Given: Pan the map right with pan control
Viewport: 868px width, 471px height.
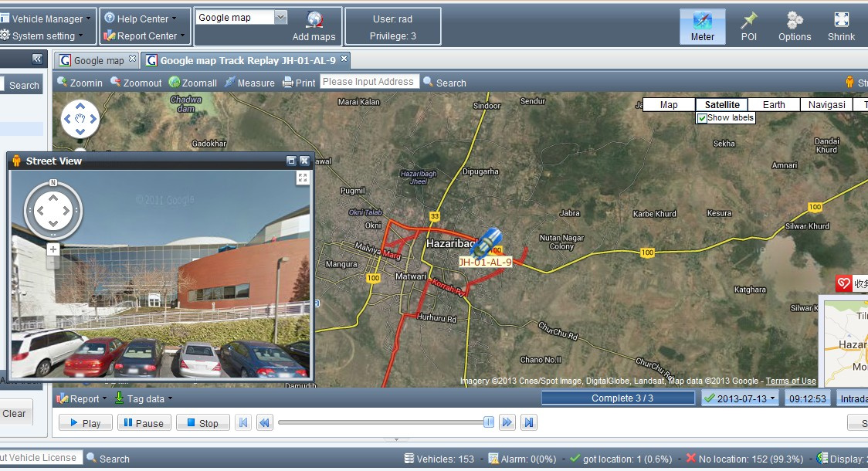Looking at the screenshot, I should tap(93, 118).
